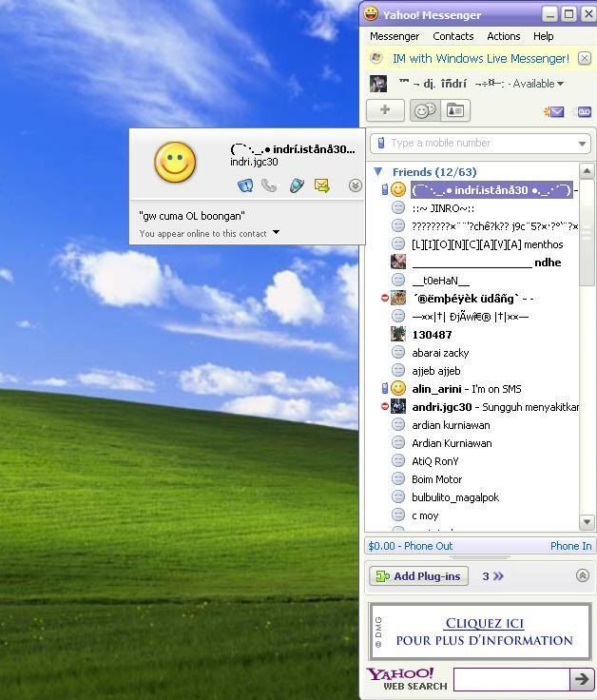Viewport: 597px width, 700px height.
Task: Click the mobile icon beside alin_arini
Action: 385,388
